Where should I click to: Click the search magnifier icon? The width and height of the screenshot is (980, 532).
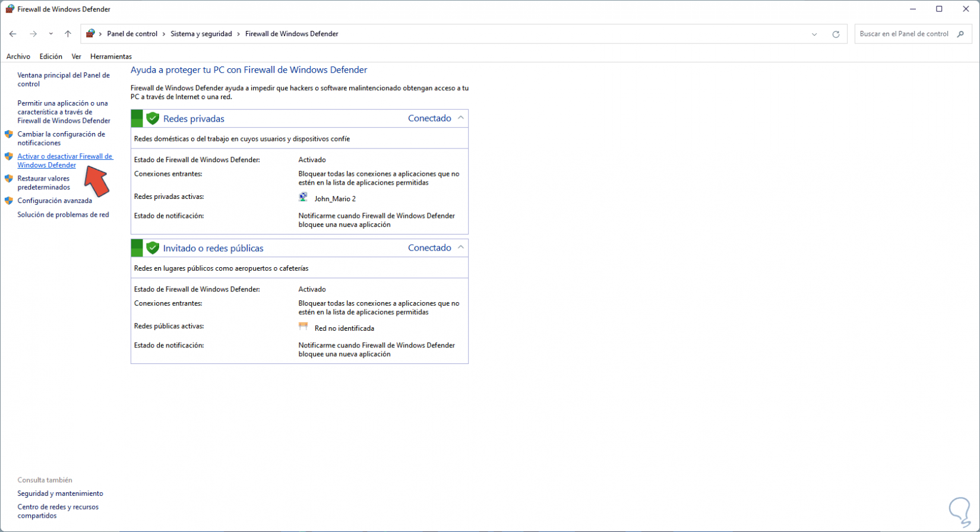[x=960, y=34]
